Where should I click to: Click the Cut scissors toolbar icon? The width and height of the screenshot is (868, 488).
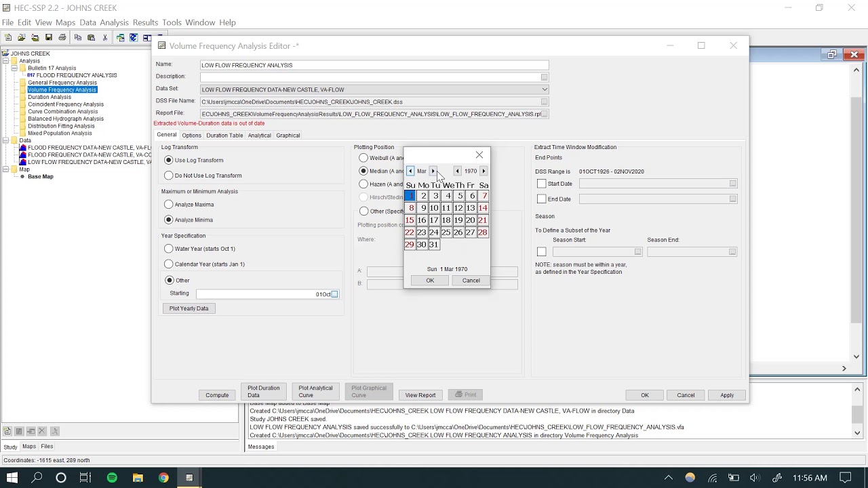click(x=105, y=38)
